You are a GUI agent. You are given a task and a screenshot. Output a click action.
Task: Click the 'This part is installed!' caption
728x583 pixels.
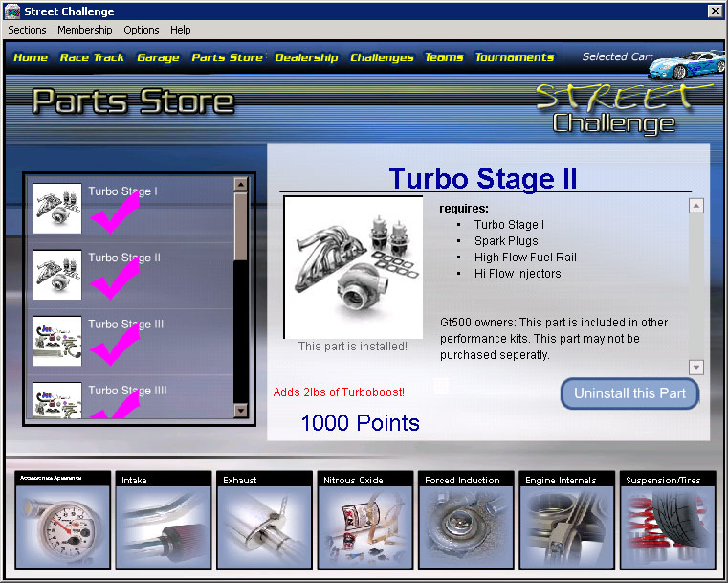pos(353,347)
